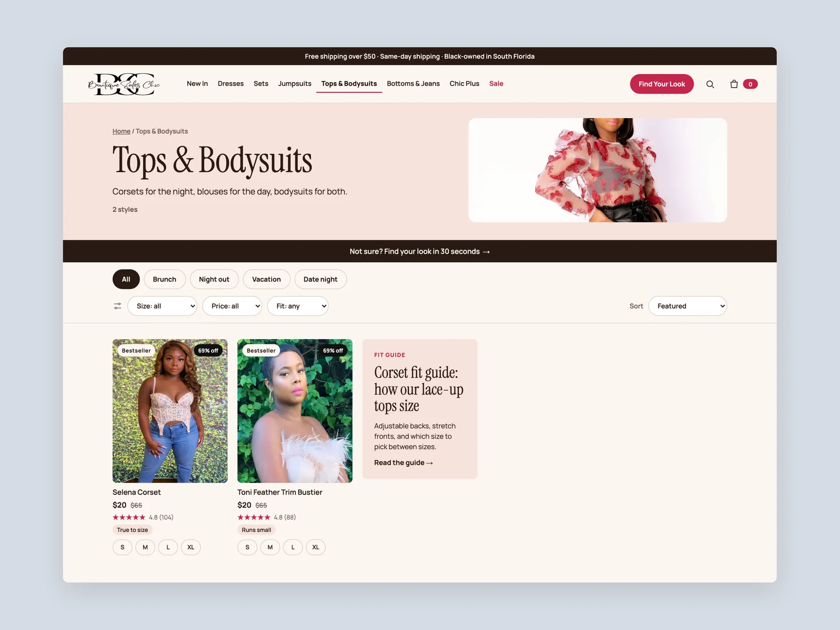840x630 pixels.
Task: Choose size XL for Toni Feather Bustier
Action: [x=316, y=547]
